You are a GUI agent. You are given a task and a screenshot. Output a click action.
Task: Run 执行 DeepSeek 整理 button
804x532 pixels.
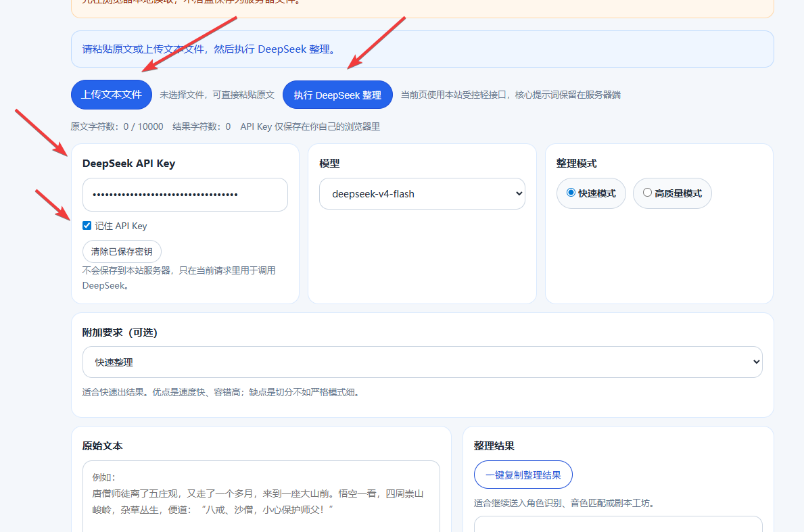(x=337, y=95)
